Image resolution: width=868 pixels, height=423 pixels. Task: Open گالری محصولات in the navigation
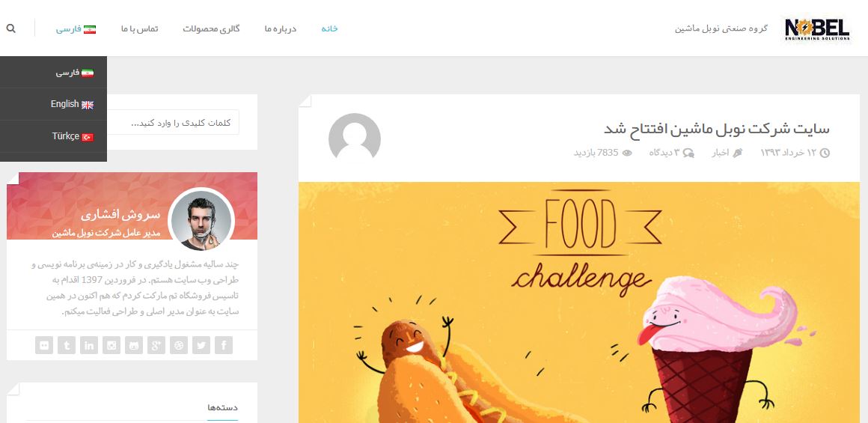(212, 28)
